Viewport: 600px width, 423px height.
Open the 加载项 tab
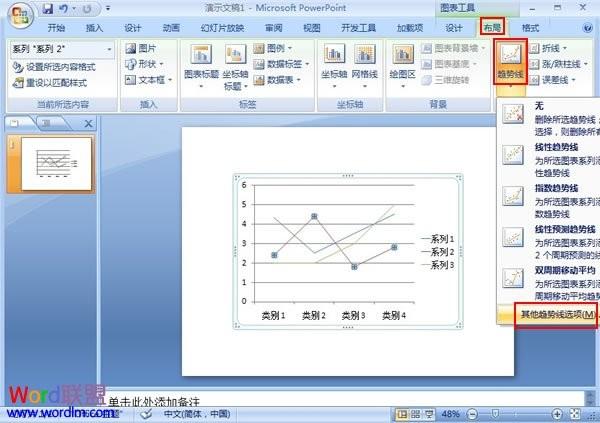click(x=410, y=28)
